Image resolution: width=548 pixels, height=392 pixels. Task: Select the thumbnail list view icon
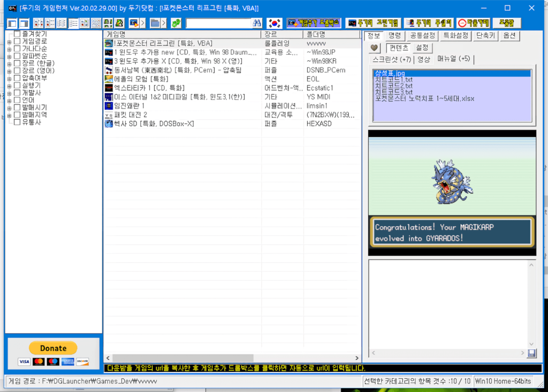point(85,24)
